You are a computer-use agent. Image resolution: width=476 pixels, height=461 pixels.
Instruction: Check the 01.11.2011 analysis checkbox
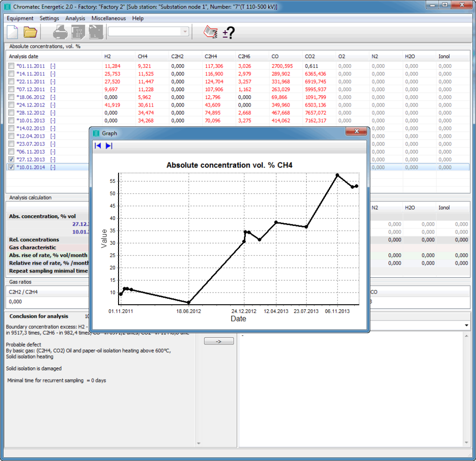[11, 66]
